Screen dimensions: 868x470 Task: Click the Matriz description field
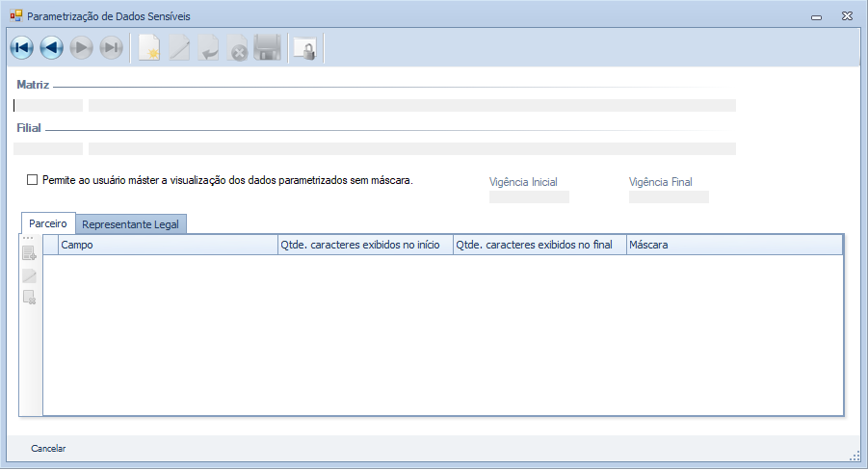412,105
